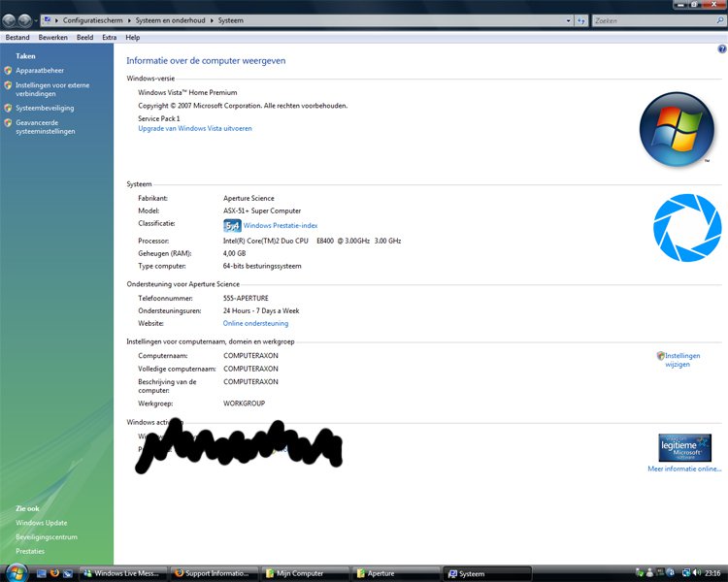Expand the arrow after Systeem en onderhoud
Image resolution: width=728 pixels, height=582 pixels.
212,20
